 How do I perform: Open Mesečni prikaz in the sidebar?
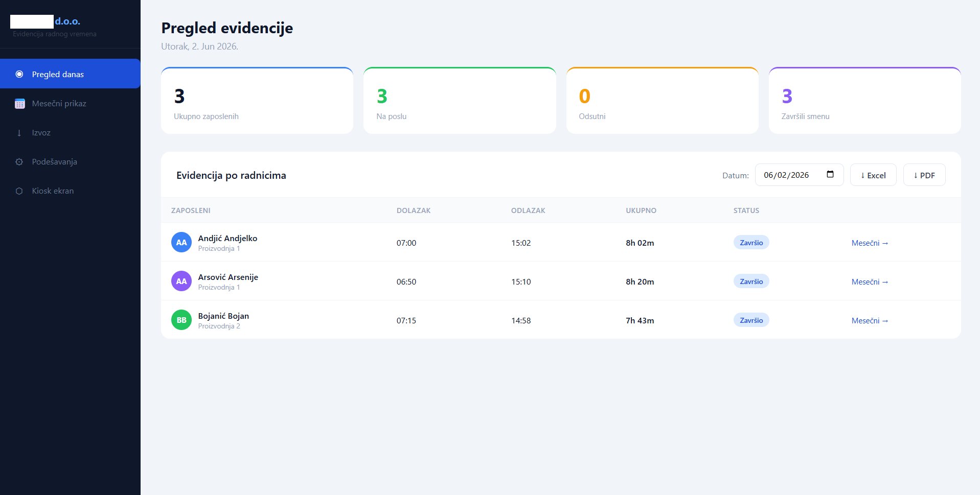[x=70, y=103]
